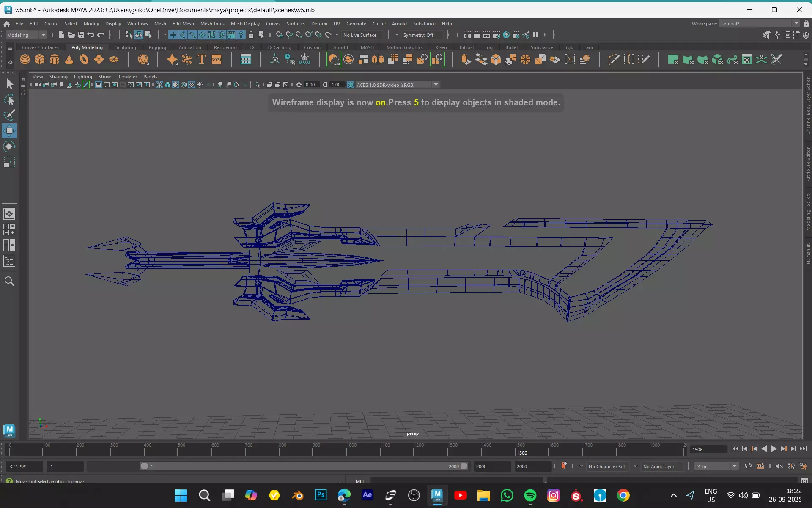Open the No Character Set dropdown arrow
Image resolution: width=812 pixels, height=508 pixels.
(x=581, y=466)
